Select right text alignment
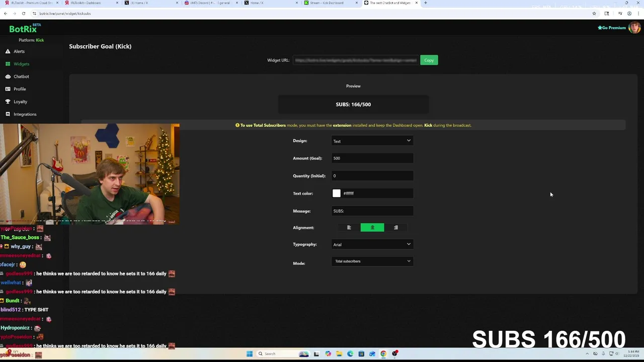Viewport: 644px width, 362px height. pyautogui.click(x=396, y=228)
